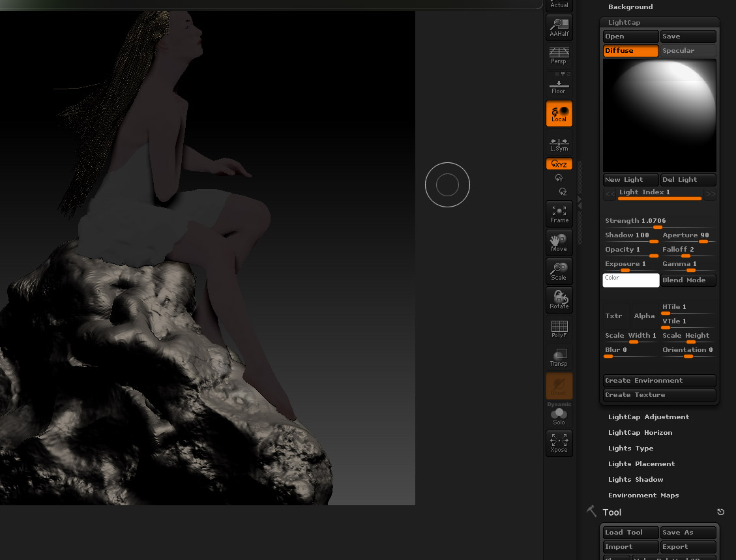736x560 pixels.
Task: Click the LightCap sphere preview
Action: tap(660, 115)
